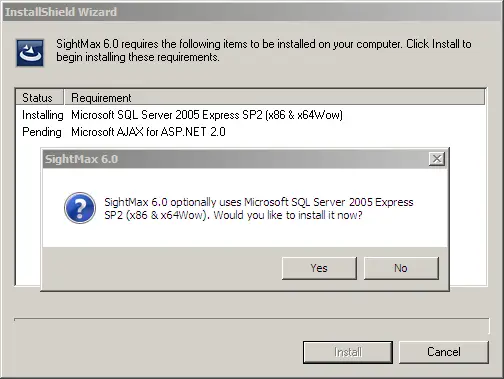This screenshot has width=504, height=379.
Task: Click the SQL Server prompt message text
Action: pos(259,208)
